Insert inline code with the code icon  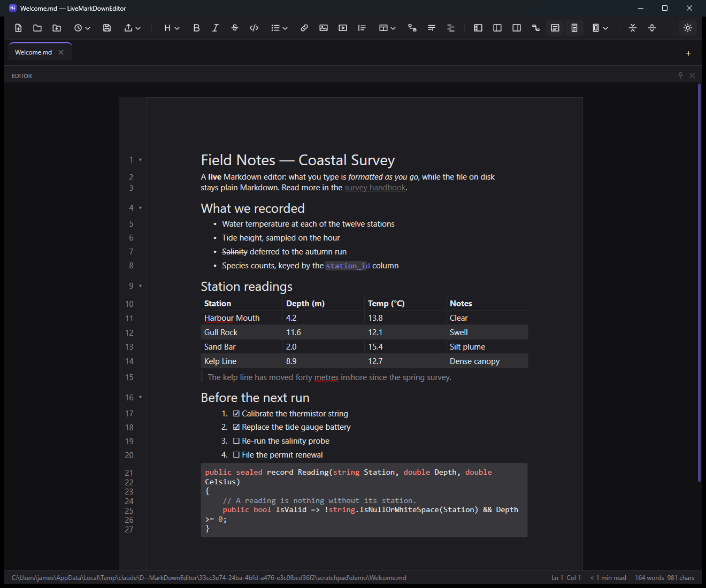click(254, 28)
